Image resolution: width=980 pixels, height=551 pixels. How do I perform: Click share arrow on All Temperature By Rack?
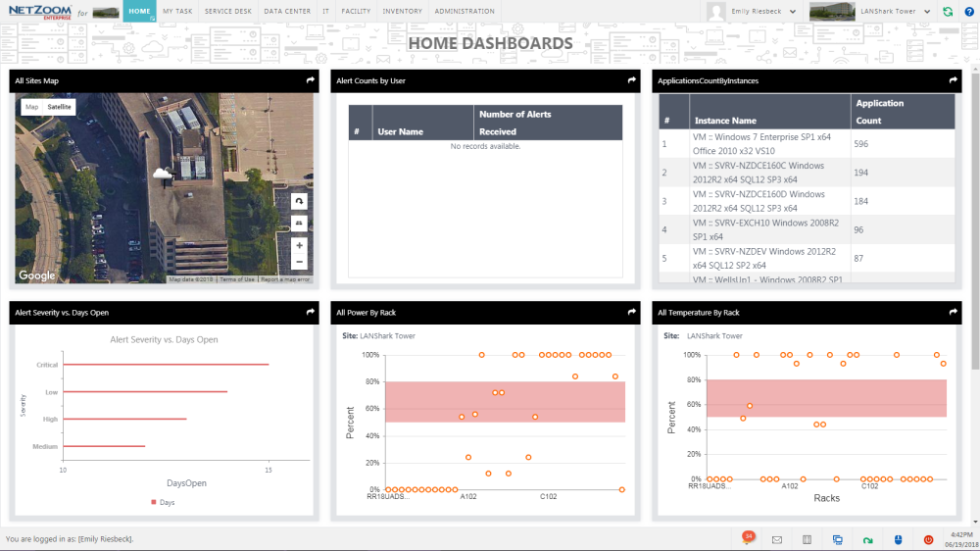click(953, 312)
